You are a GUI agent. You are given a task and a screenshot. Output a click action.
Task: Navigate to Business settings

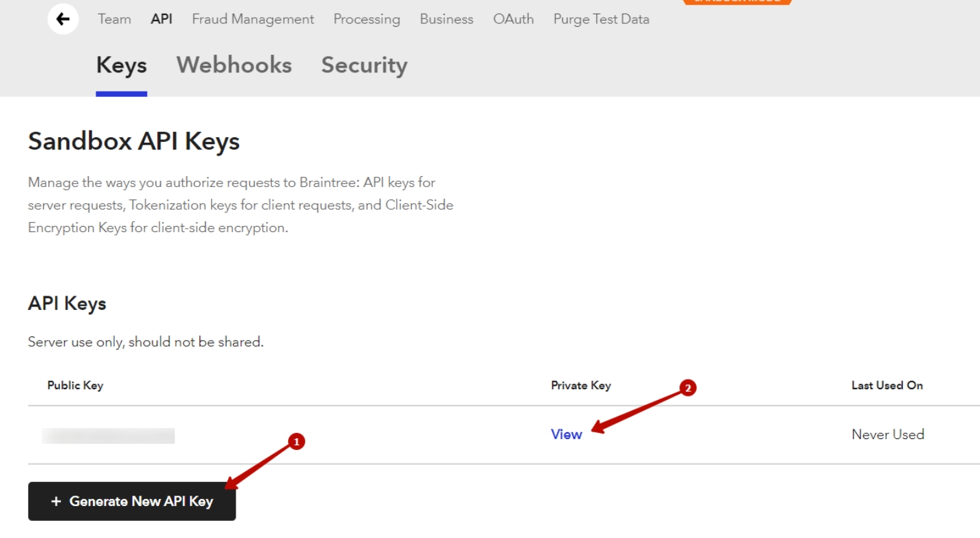(447, 19)
